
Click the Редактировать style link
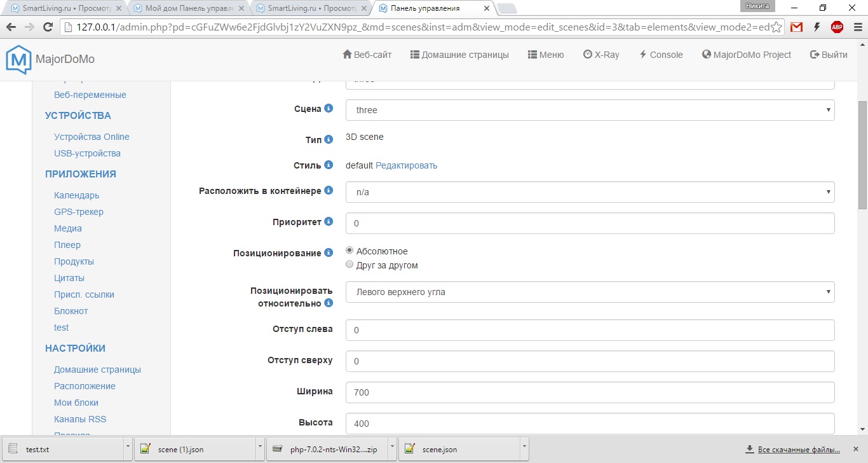pyautogui.click(x=407, y=165)
